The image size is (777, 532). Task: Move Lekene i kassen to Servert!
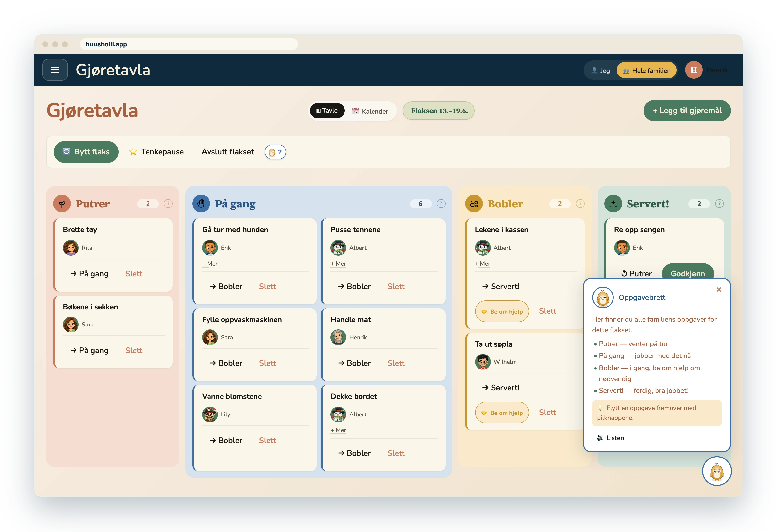point(501,286)
